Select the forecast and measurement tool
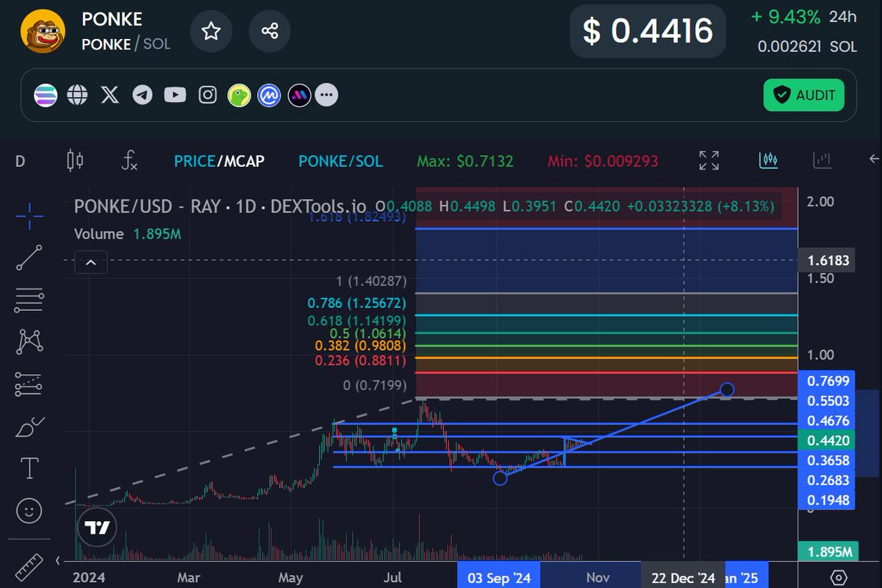Image resolution: width=882 pixels, height=588 pixels. tap(29, 383)
